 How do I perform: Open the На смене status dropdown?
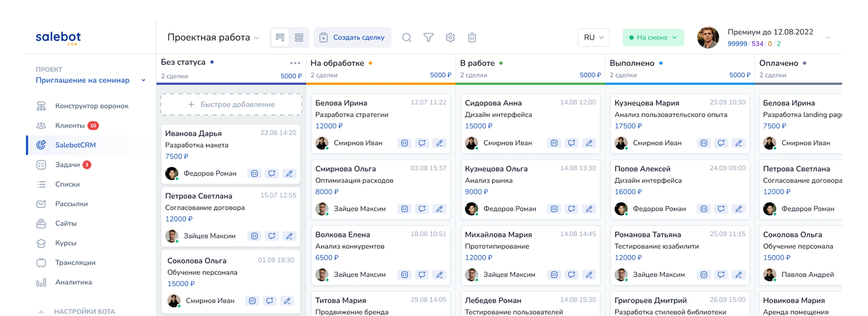coord(653,37)
